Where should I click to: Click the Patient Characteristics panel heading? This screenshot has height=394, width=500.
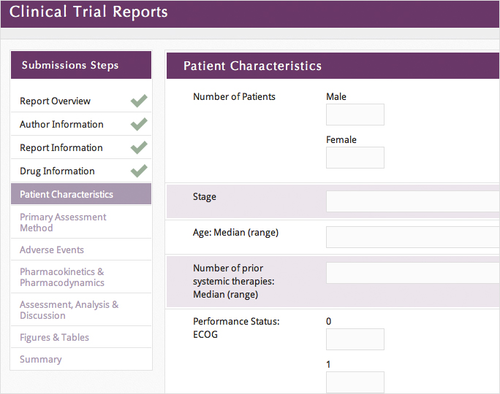pos(252,66)
